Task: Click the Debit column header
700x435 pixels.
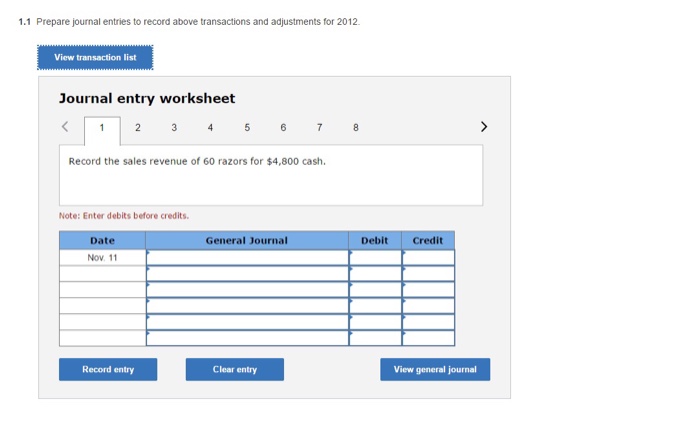Action: click(375, 241)
